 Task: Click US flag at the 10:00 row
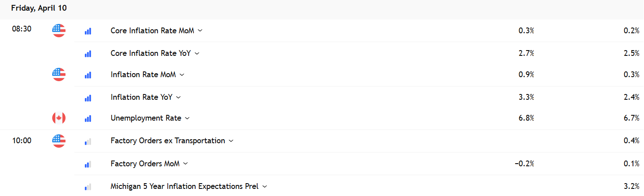click(x=59, y=141)
